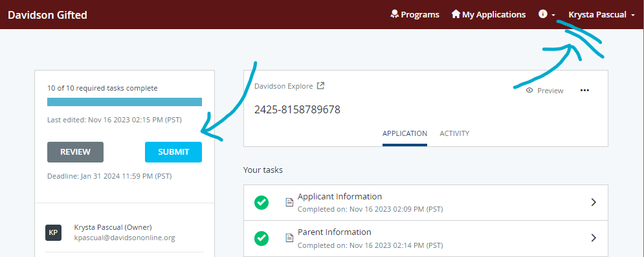The image size is (644, 257).
Task: Go to My Applications
Action: click(488, 14)
